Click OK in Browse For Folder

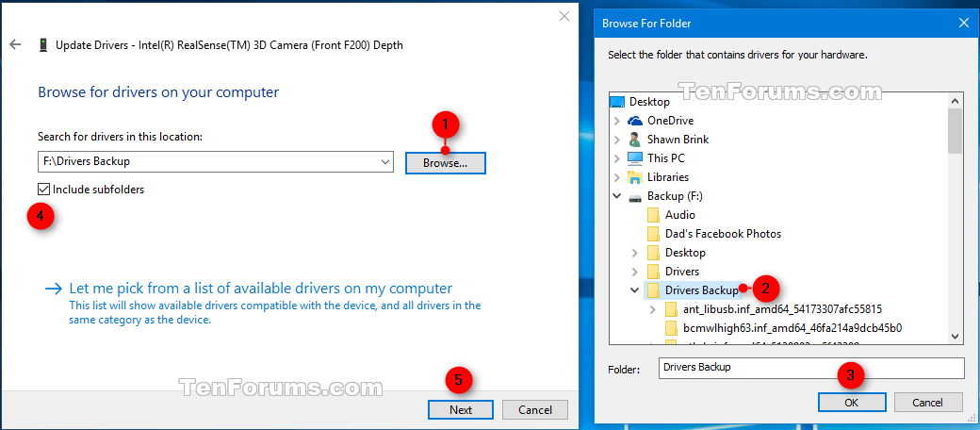point(851,403)
